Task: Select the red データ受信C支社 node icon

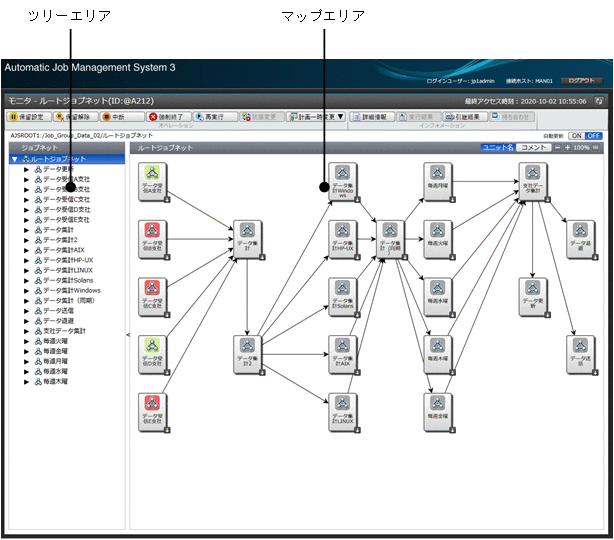Action: [x=152, y=294]
